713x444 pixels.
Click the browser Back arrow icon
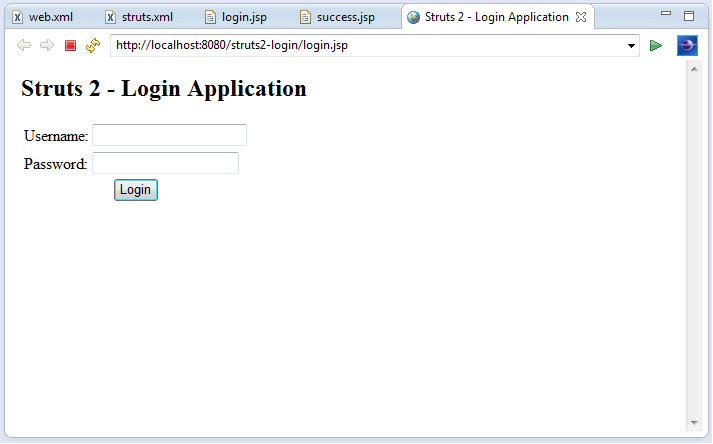(x=24, y=46)
